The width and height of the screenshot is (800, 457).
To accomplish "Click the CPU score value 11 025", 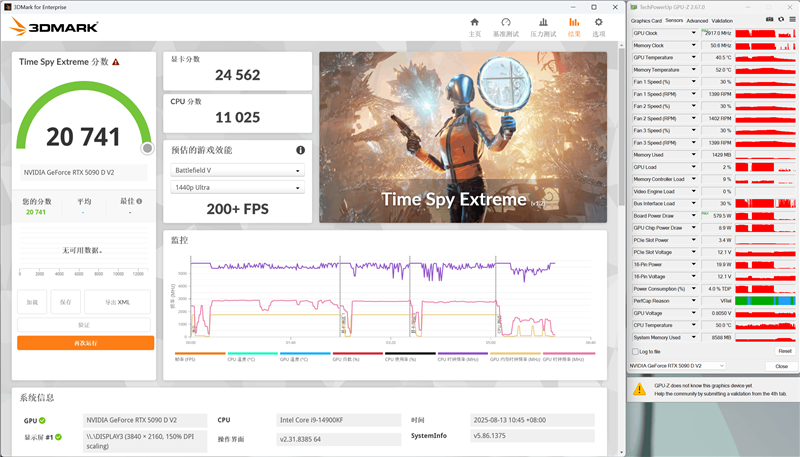I will point(237,117).
